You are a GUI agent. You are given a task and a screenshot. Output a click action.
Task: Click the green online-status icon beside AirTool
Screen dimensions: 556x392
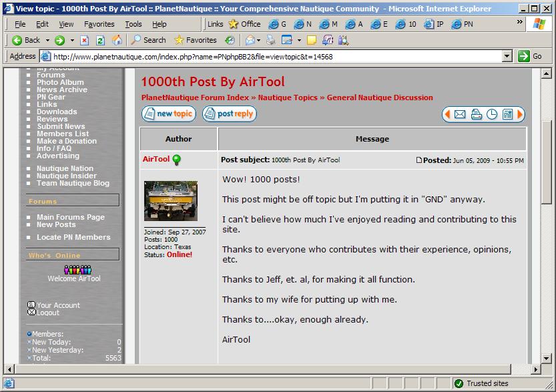[x=177, y=160]
